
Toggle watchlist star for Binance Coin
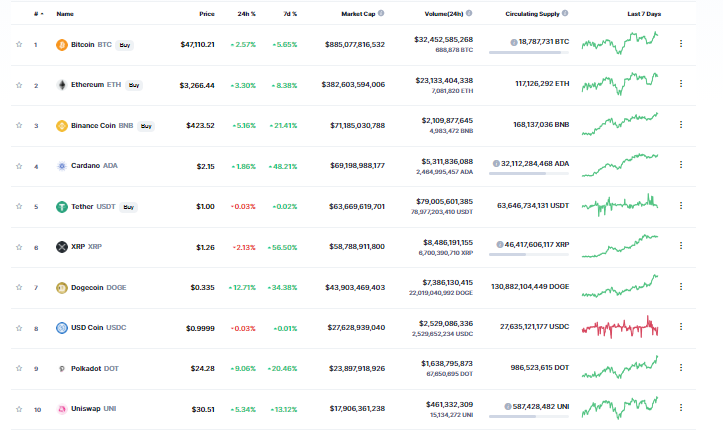(19, 125)
